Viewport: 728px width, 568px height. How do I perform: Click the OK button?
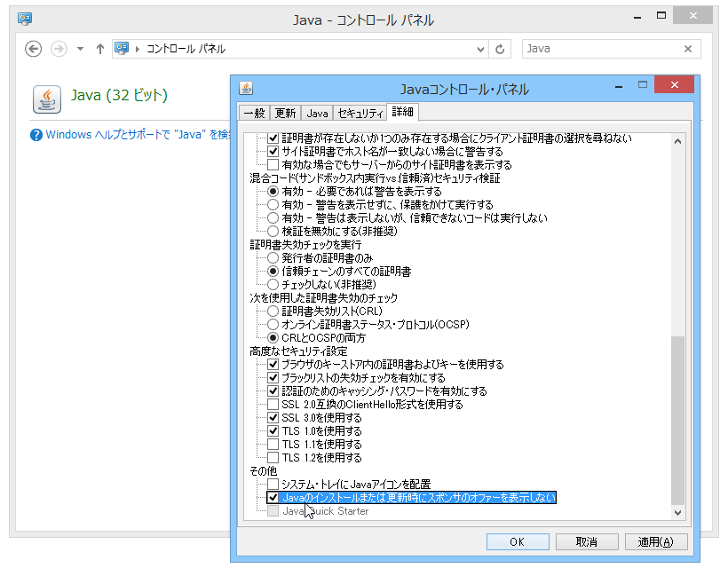tap(518, 541)
